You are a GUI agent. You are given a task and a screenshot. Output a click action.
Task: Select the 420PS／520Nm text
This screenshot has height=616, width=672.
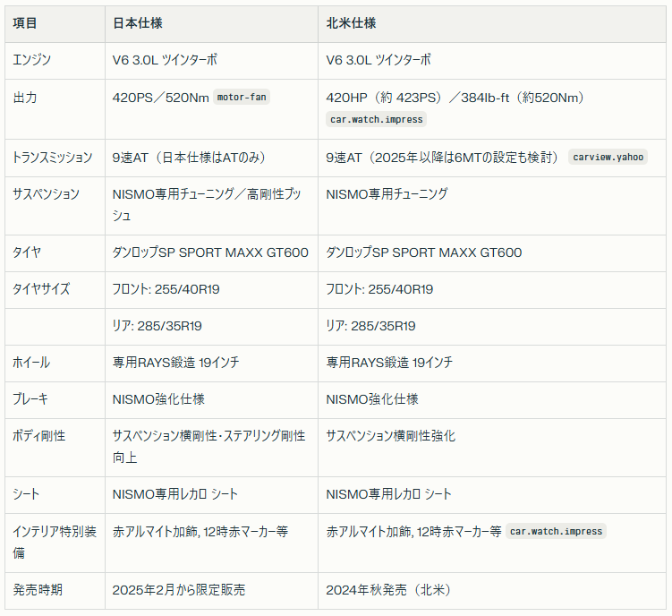click(160, 98)
